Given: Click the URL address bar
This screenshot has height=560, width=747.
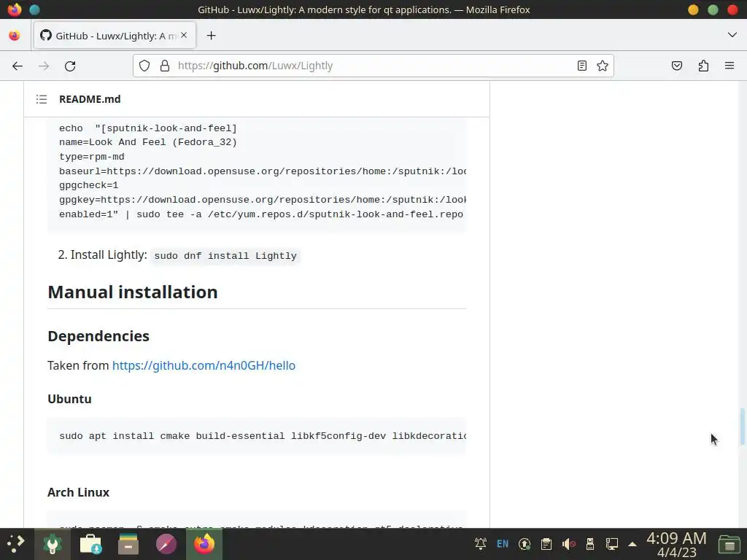Looking at the screenshot, I should (373, 66).
